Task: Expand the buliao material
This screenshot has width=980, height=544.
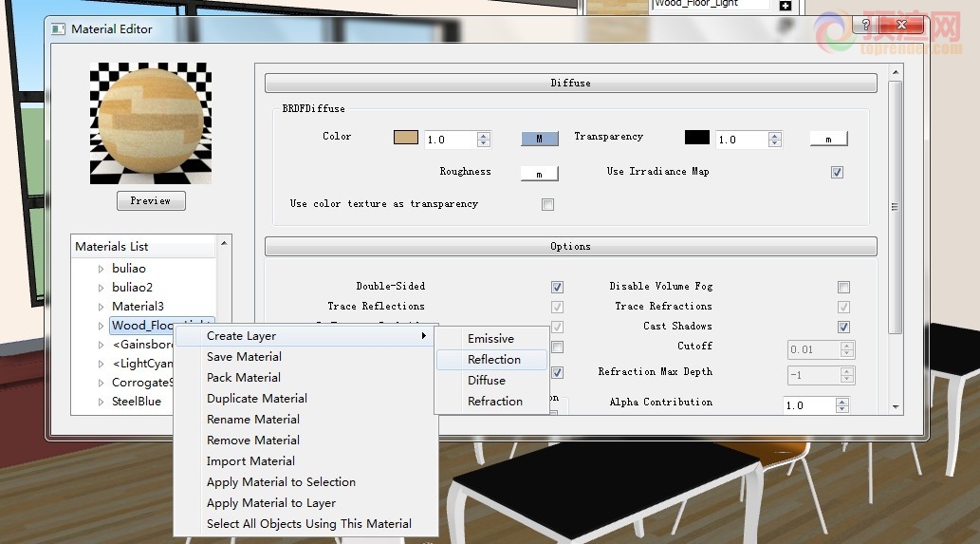Action: pos(101,269)
